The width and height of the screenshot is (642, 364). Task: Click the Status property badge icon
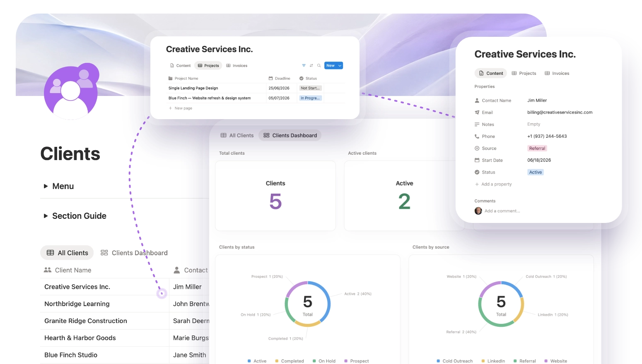click(477, 172)
